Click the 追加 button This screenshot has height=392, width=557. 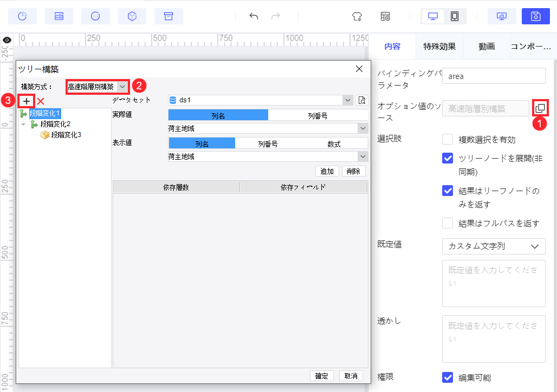tap(327, 171)
